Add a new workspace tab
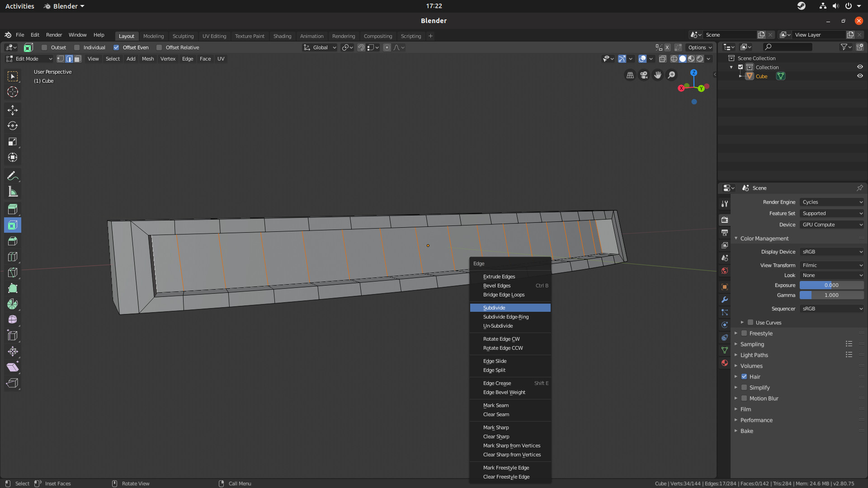The width and height of the screenshot is (868, 488). pos(430,36)
